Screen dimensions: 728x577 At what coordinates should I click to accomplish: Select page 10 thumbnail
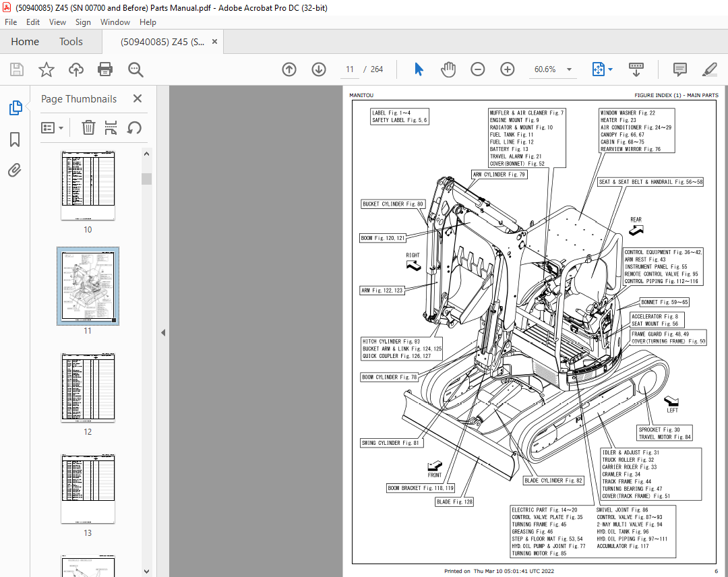pos(88,185)
